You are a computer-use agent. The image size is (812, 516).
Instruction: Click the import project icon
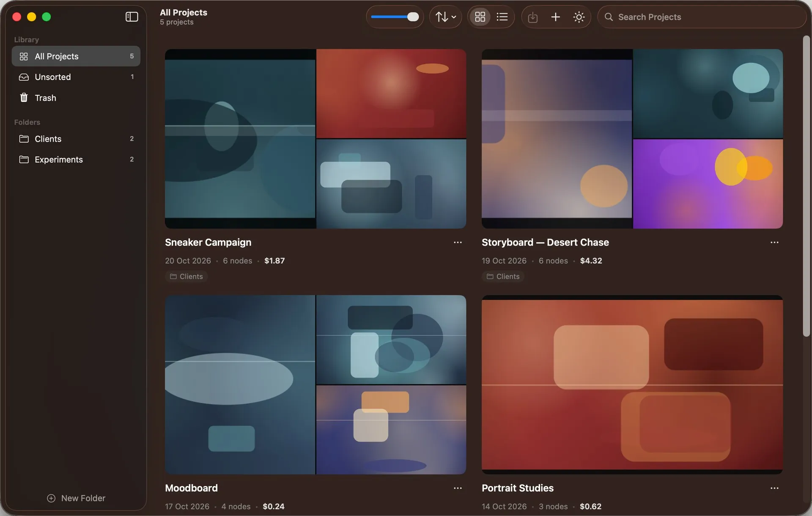pyautogui.click(x=532, y=17)
